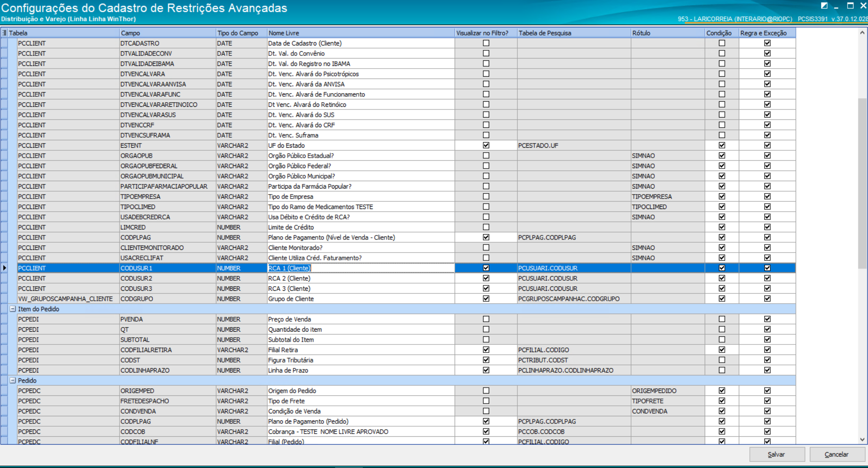Screen dimensions: 868x468
Task: Click the TIPOFRETE label cell
Action: coord(668,401)
